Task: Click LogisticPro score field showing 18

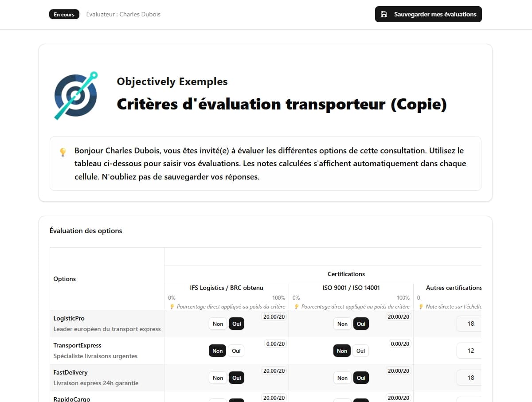Action: [471, 324]
